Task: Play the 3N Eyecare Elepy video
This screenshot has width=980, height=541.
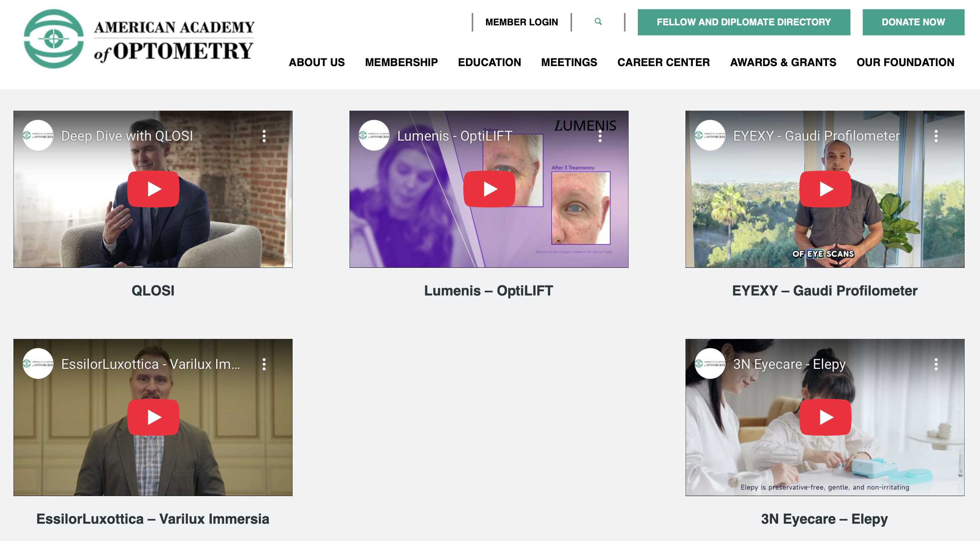Action: coord(825,417)
